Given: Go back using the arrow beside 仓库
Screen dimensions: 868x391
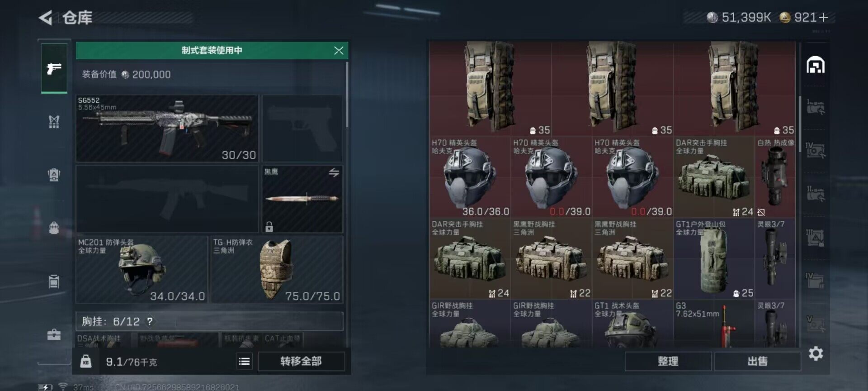Looking at the screenshot, I should coord(45,18).
